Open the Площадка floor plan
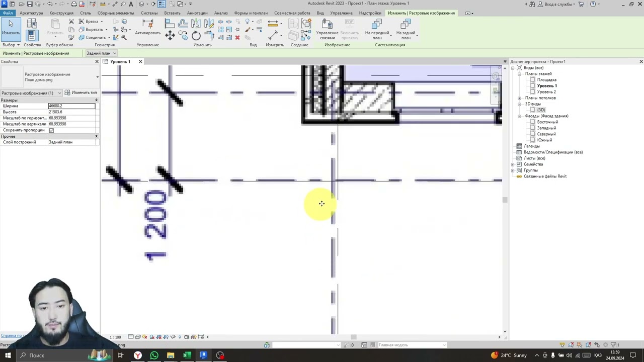Screen dimensions: 644x362 [546, 80]
